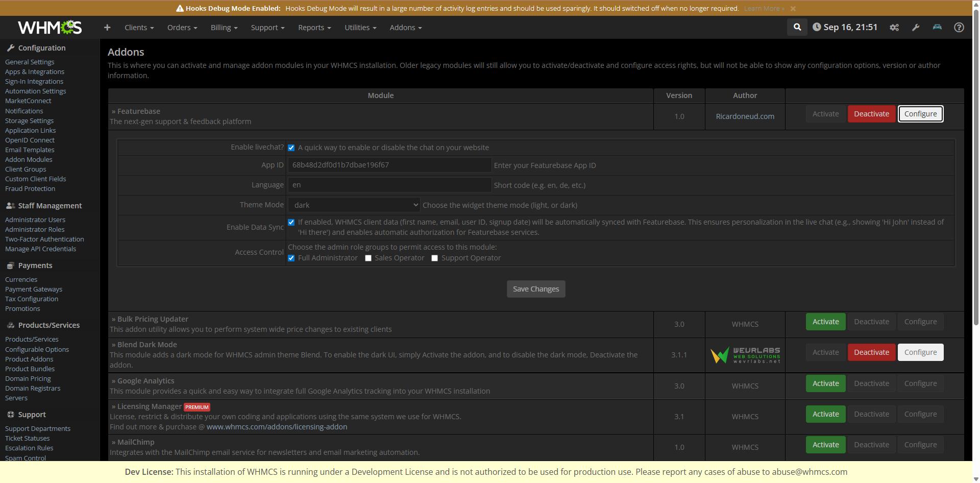Image resolution: width=980 pixels, height=483 pixels.
Task: Click the admin avatar icon in header
Action: pos(937,28)
